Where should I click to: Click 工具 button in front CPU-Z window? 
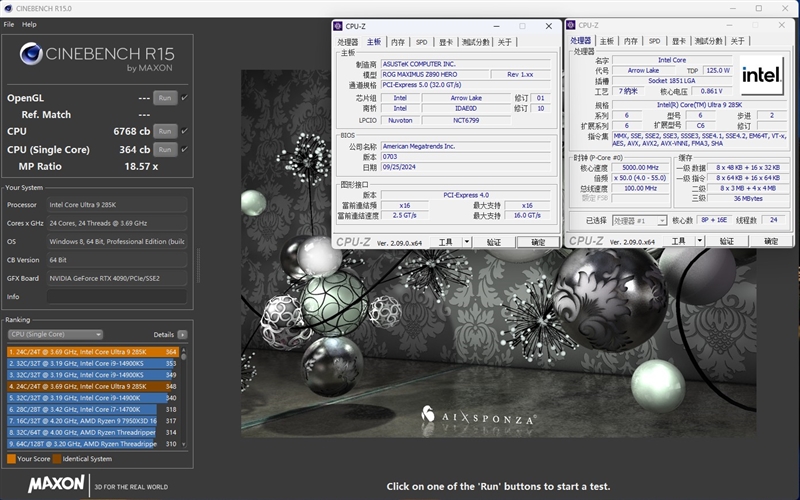point(446,242)
